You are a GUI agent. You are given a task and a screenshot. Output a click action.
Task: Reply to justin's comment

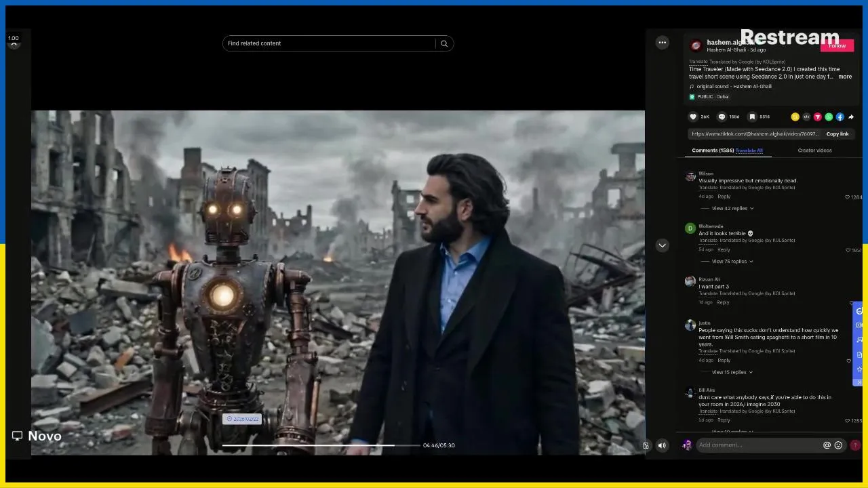(x=724, y=361)
